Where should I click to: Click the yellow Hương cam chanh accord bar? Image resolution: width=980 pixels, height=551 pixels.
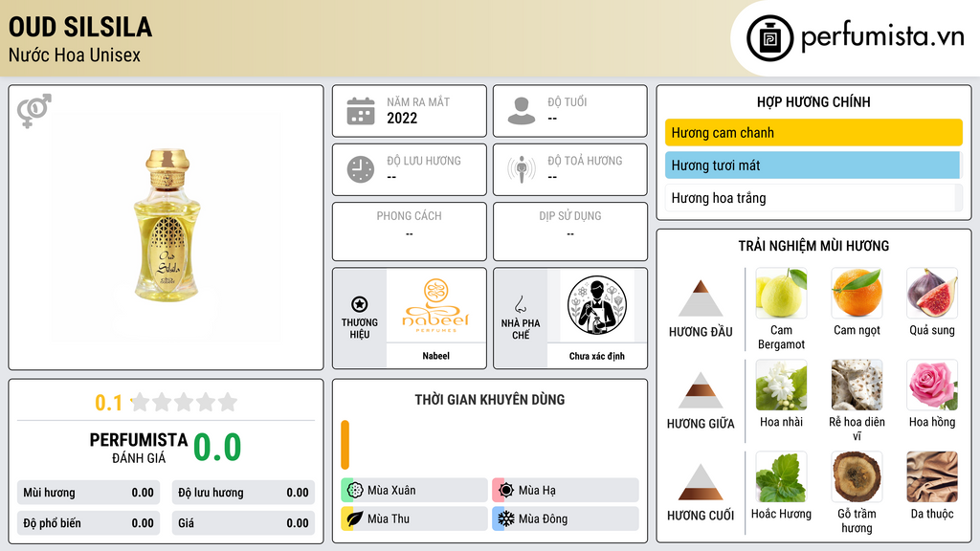point(813,132)
